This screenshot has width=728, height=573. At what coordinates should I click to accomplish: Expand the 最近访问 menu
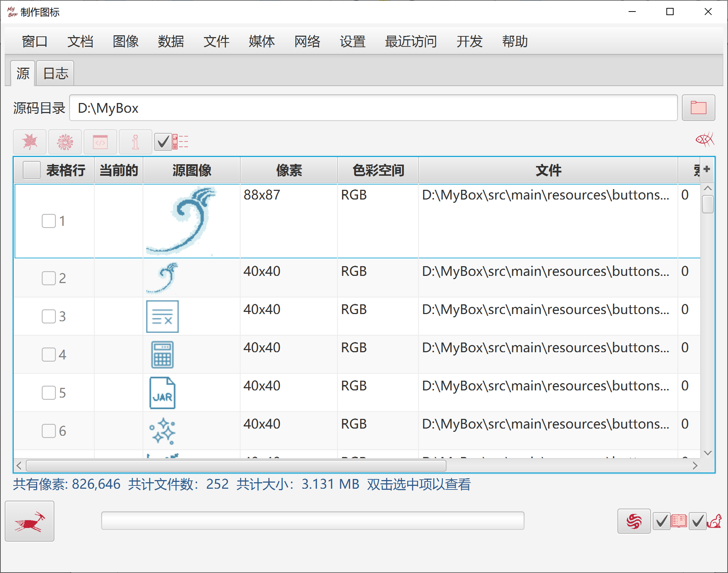[411, 41]
